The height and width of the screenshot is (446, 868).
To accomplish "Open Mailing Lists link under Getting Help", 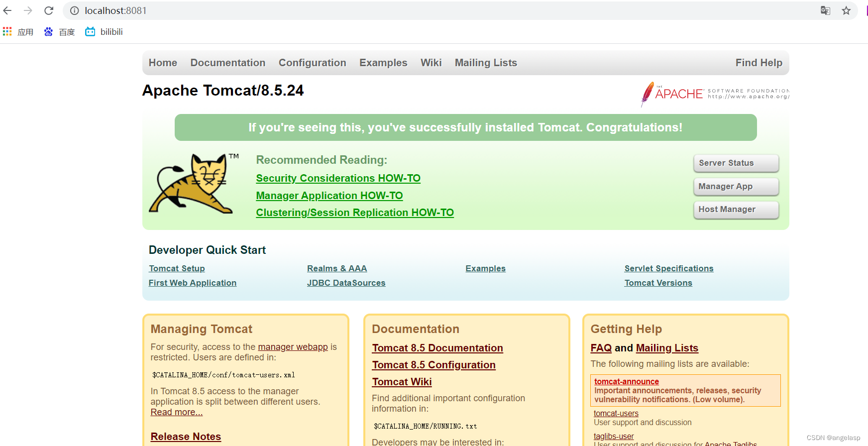I will pyautogui.click(x=667, y=348).
